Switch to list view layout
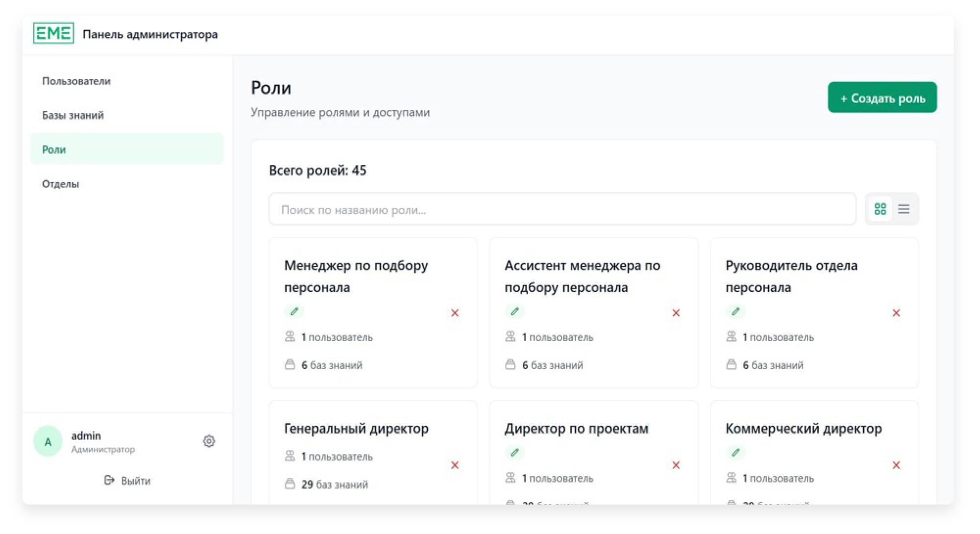The width and height of the screenshot is (980, 534). pyautogui.click(x=904, y=209)
